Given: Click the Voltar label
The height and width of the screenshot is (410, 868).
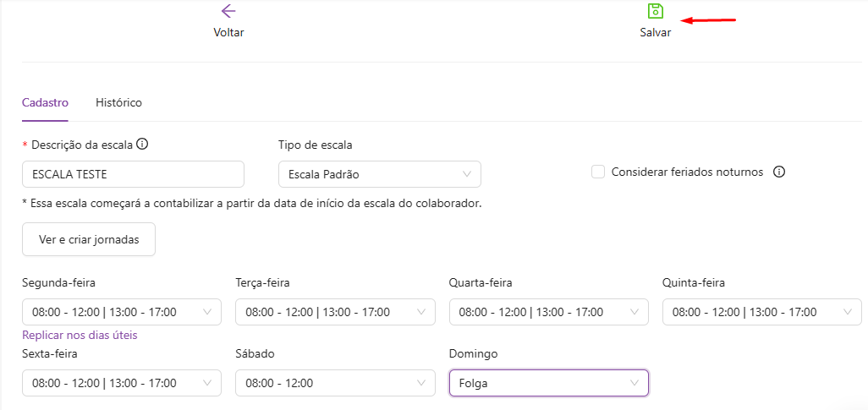Looking at the screenshot, I should coord(228,33).
